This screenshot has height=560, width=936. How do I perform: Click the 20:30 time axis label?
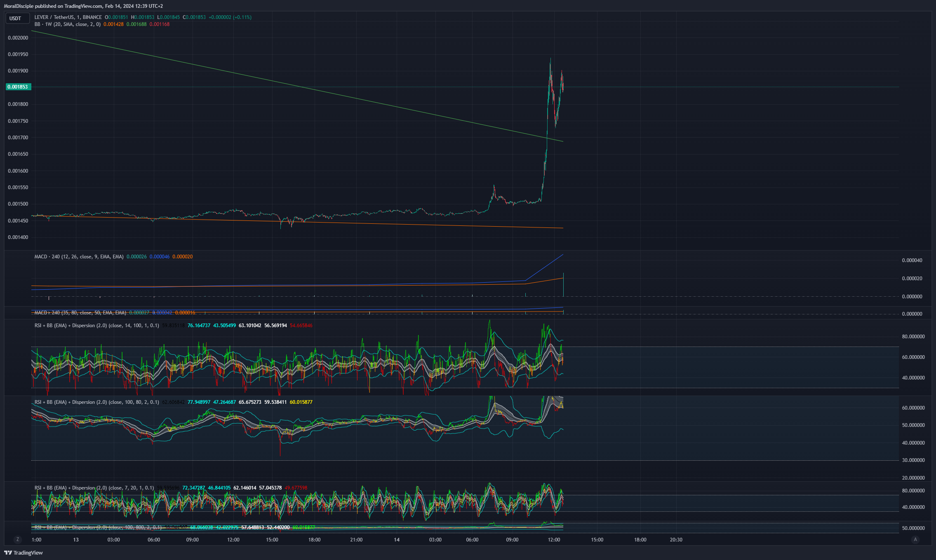click(676, 540)
